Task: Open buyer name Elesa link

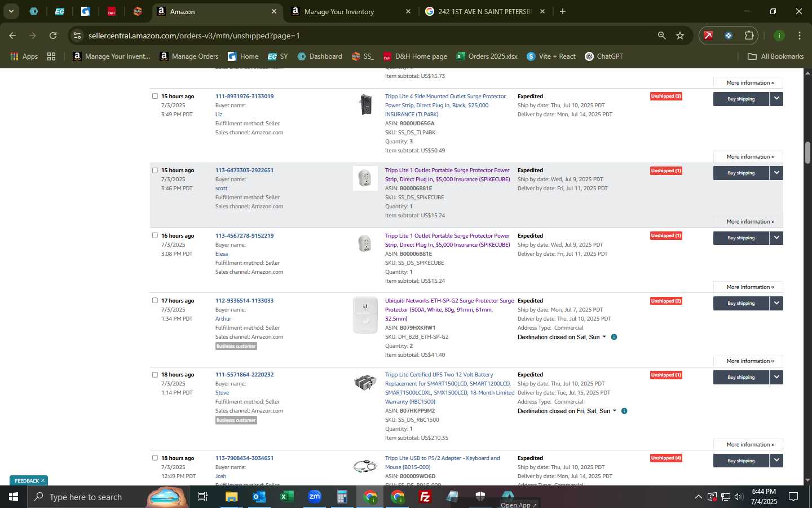Action: click(x=222, y=253)
